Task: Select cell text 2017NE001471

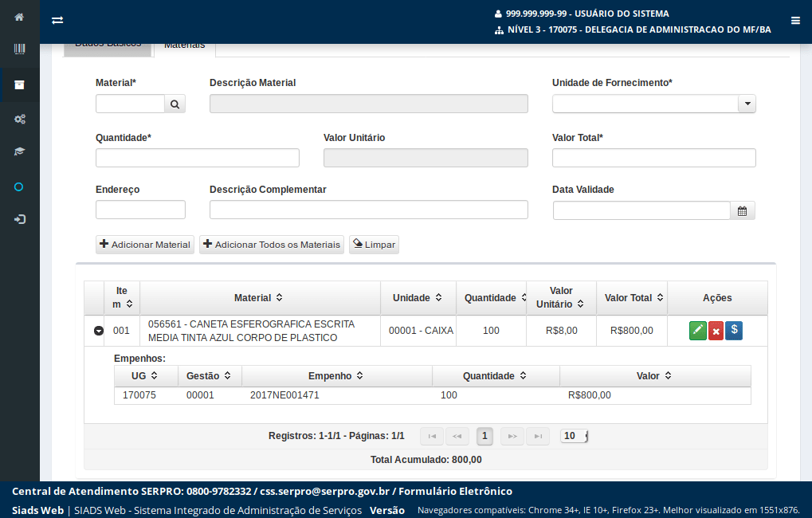Action: pos(284,395)
